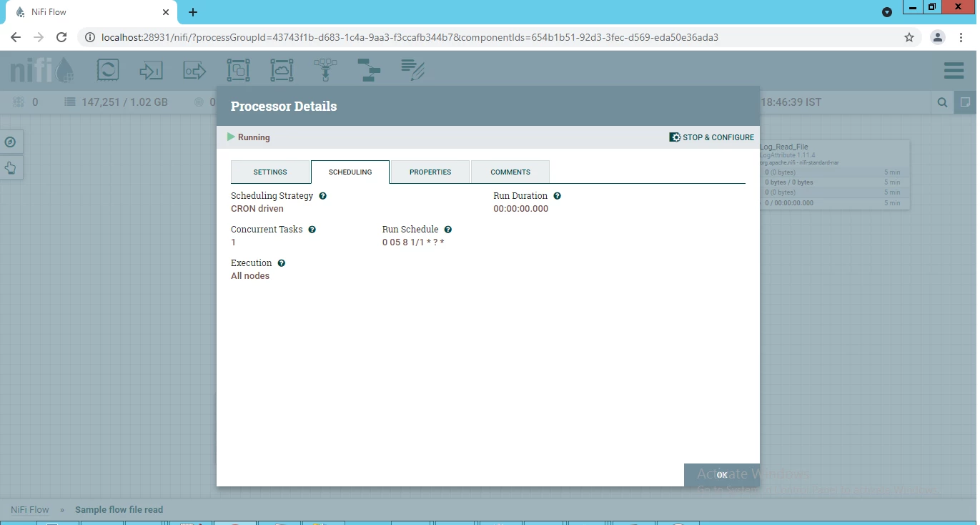Screen dimensions: 980x525
Task: Select the Process Group toolbar icon
Action: pos(238,70)
